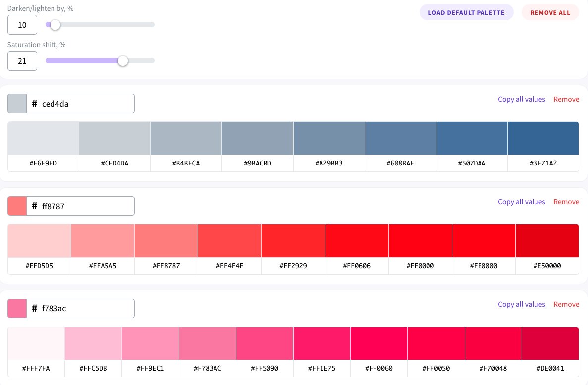The image size is (588, 385).
Task: Click the ff8787 hex input field
Action: click(81, 206)
